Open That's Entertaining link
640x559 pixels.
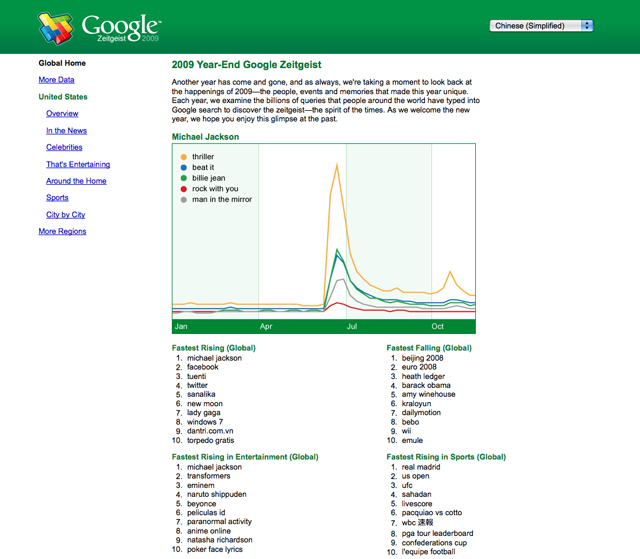pos(78,164)
